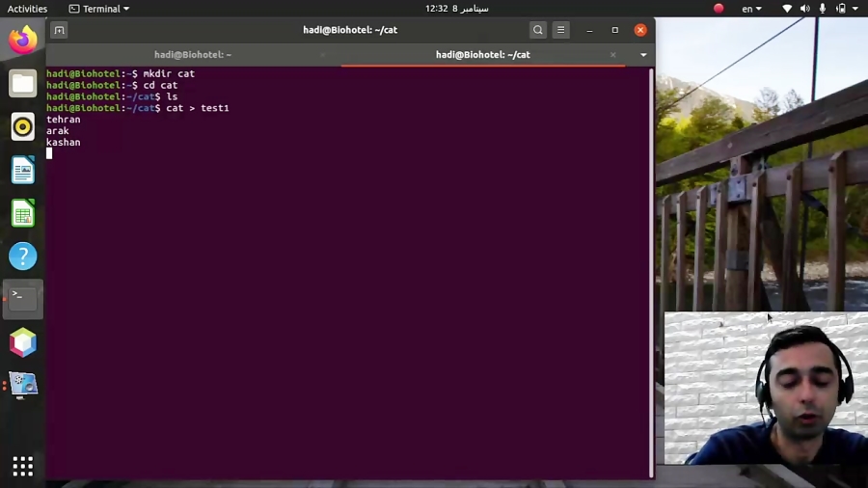Open the terminal hamburger menu
Viewport: 868px width, 488px height.
click(x=560, y=30)
